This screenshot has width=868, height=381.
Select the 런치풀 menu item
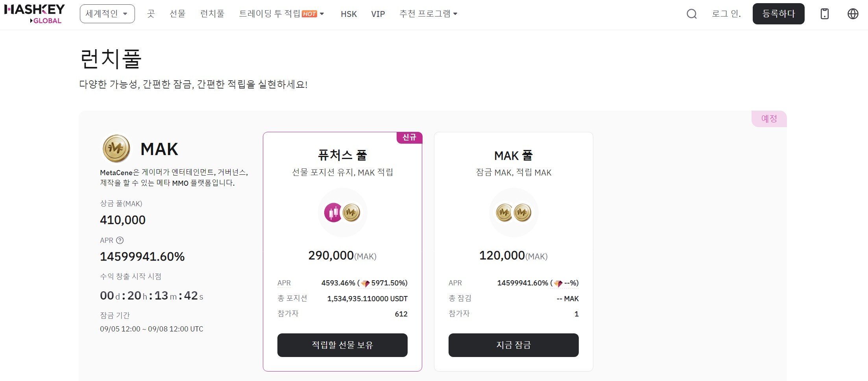(x=212, y=14)
